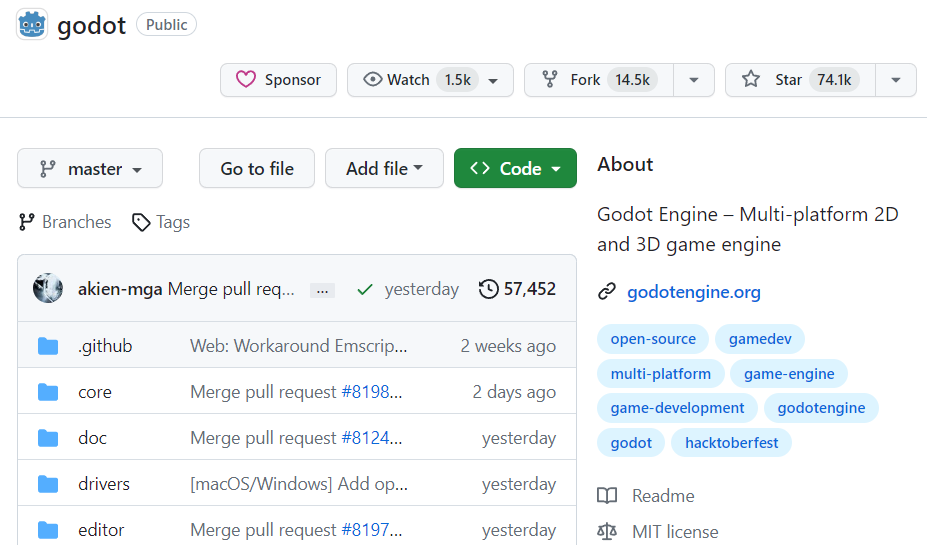Image resolution: width=927 pixels, height=545 pixels.
Task: Click the MIT license scale icon
Action: click(x=607, y=532)
